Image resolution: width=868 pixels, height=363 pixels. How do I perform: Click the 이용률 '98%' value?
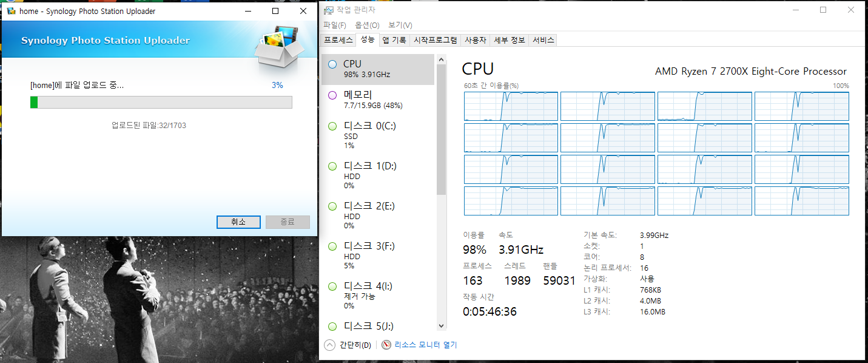point(474,249)
